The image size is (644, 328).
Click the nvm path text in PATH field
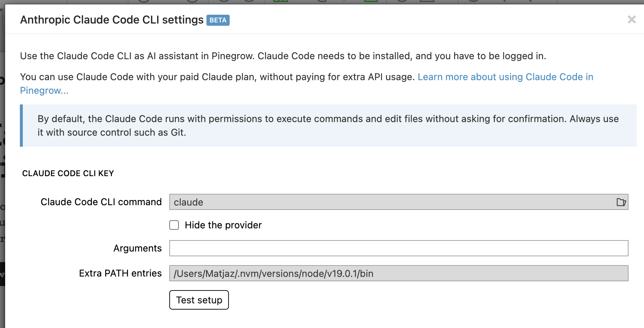273,274
